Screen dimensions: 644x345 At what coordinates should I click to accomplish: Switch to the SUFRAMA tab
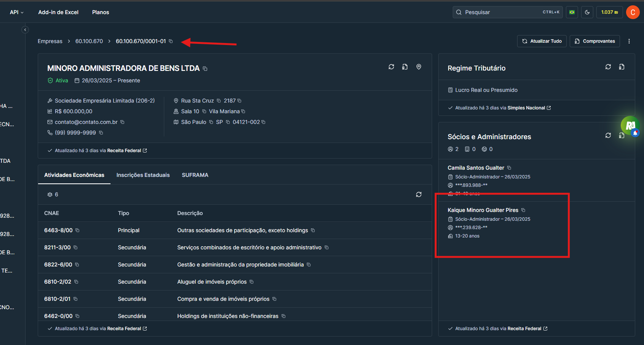195,175
